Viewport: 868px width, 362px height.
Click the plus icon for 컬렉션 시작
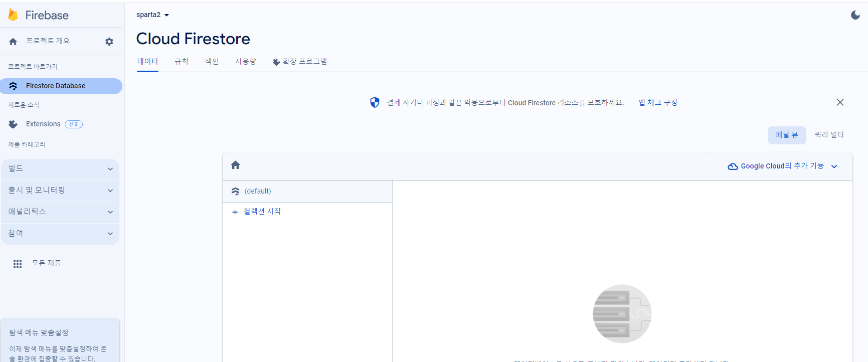coord(235,212)
